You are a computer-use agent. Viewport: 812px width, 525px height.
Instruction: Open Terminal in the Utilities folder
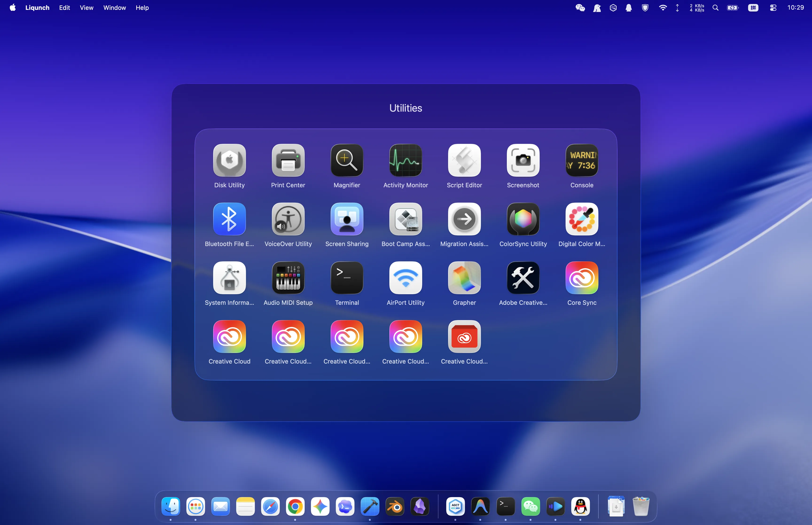click(347, 278)
